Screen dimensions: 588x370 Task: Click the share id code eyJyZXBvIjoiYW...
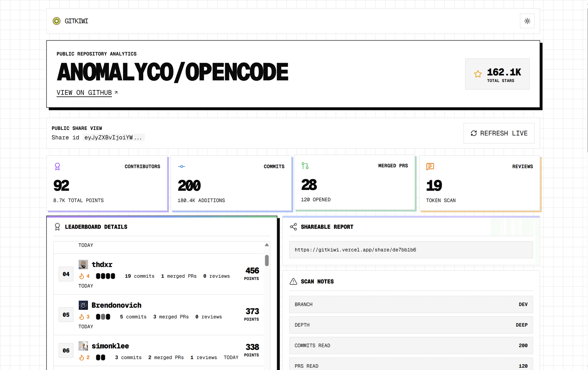tap(114, 137)
